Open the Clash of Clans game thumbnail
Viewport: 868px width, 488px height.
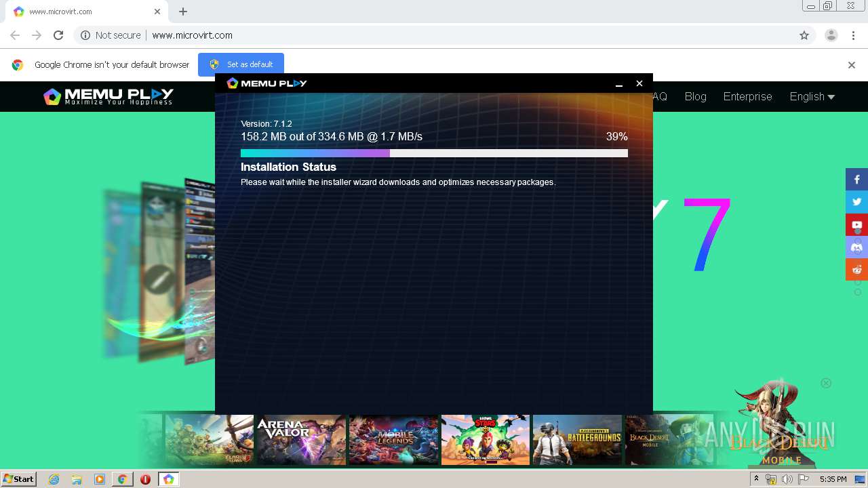210,439
